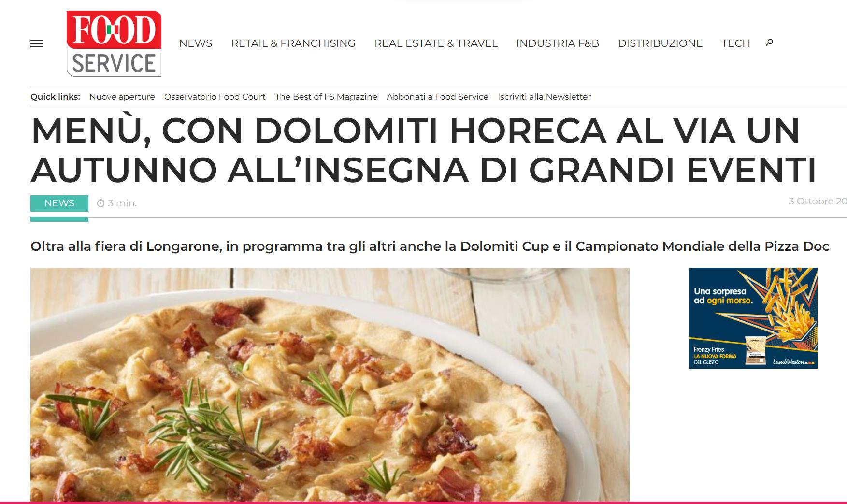
Task: Go to INDUSTRIA F&B section
Action: click(x=558, y=43)
